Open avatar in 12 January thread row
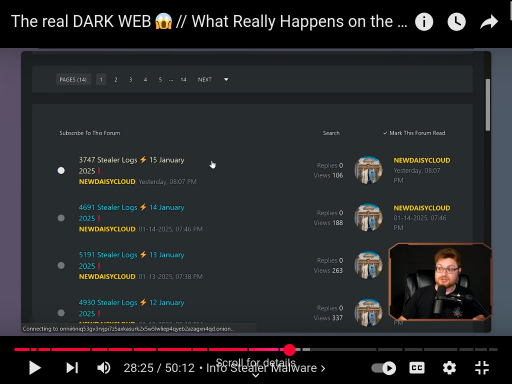Screen dimensions: 512x384 click(368, 313)
